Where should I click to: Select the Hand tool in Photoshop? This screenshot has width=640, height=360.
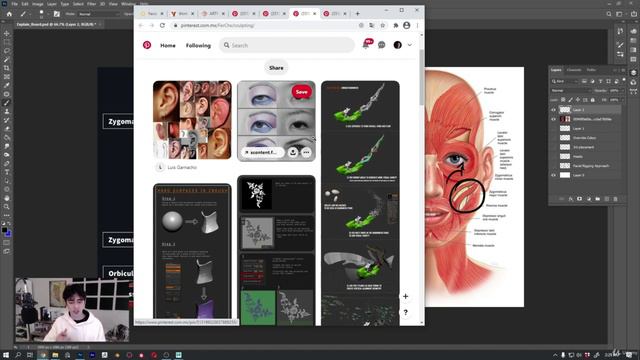pyautogui.click(x=7, y=198)
